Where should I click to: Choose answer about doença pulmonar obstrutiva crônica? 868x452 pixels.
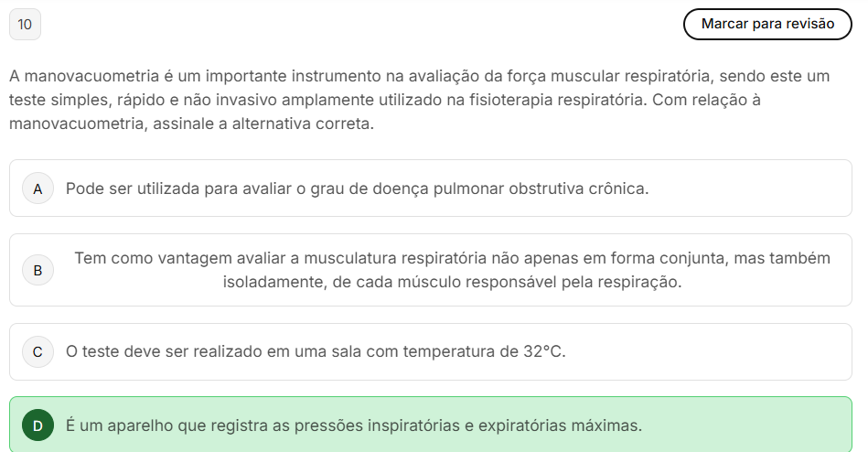coord(357,188)
